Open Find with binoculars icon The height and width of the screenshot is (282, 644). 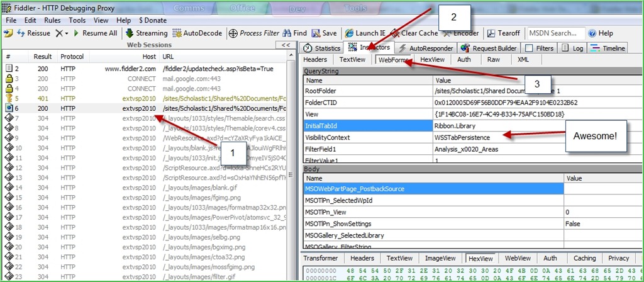point(294,33)
